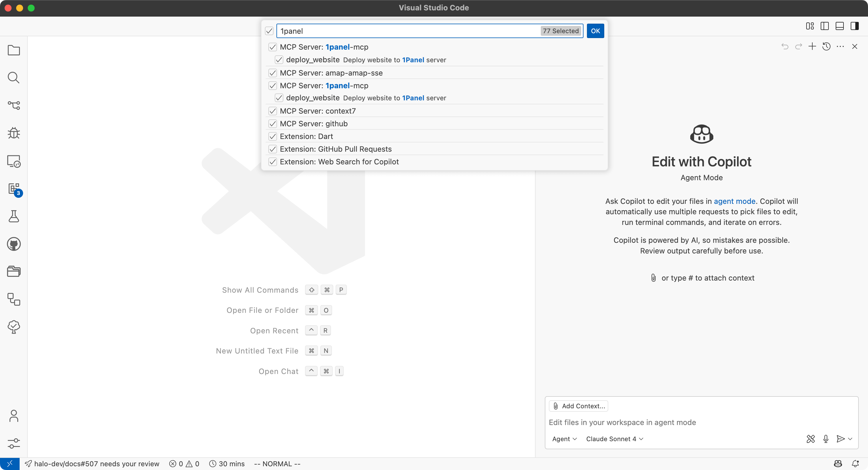Toggle the Extension: Dart checkbox

point(273,136)
